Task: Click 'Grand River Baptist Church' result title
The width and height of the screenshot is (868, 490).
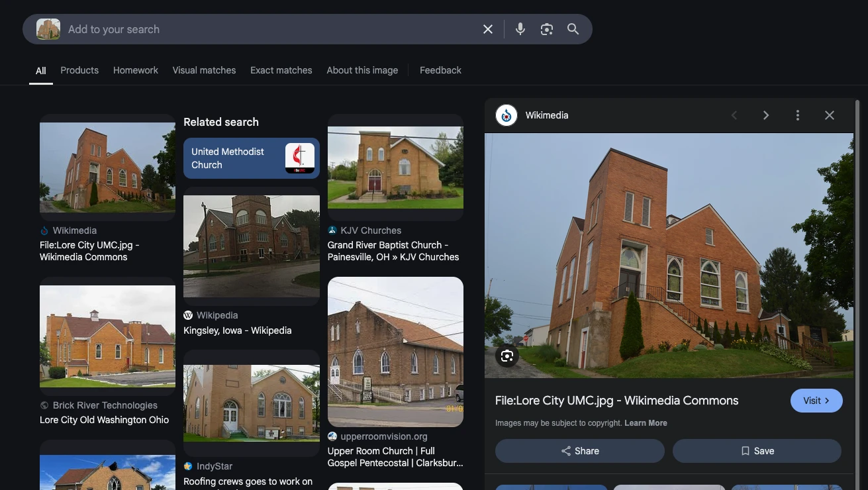Action: [393, 251]
